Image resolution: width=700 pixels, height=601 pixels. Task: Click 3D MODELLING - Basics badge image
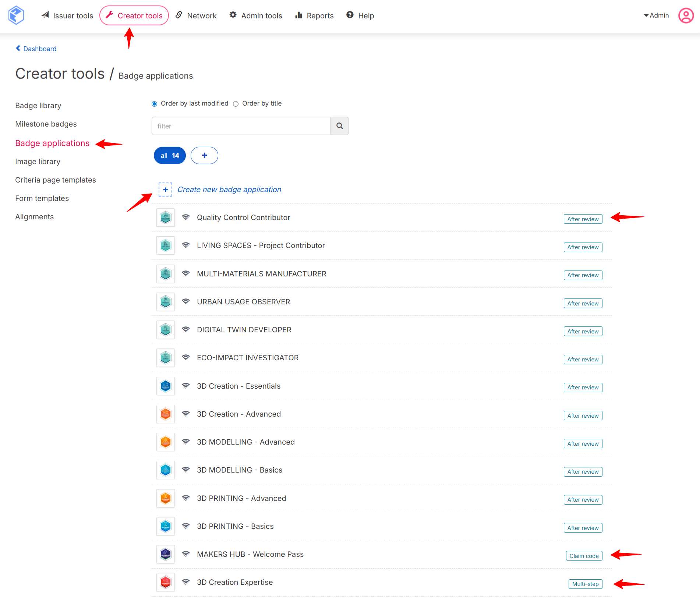(x=166, y=470)
